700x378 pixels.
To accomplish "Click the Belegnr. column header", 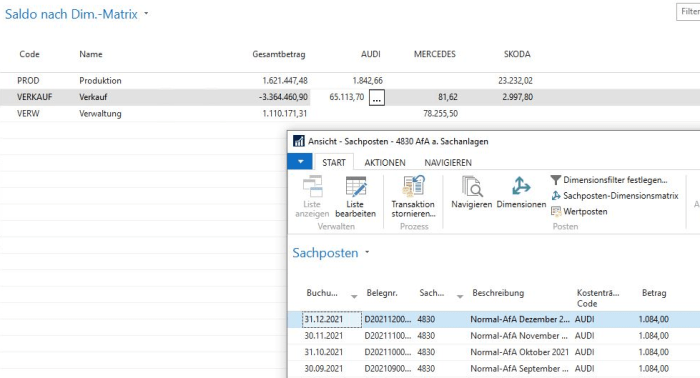I will [382, 293].
